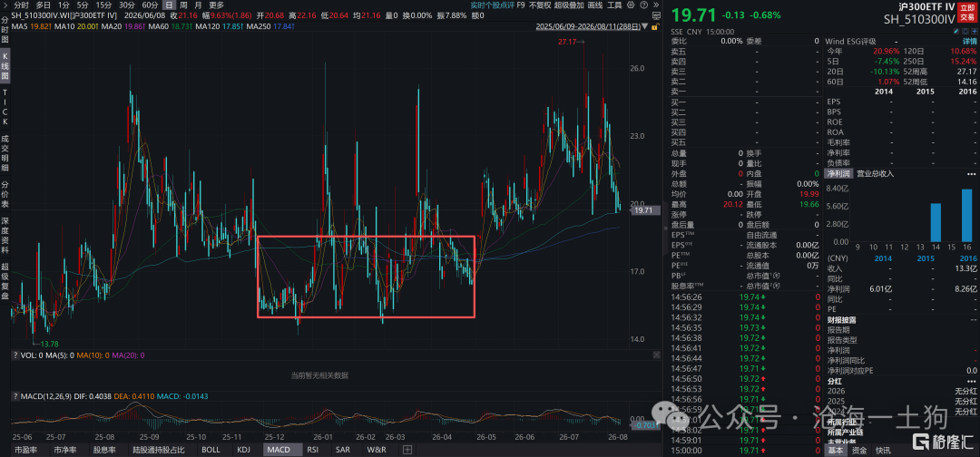Click the 19.71 price label on chart axis

pos(644,211)
